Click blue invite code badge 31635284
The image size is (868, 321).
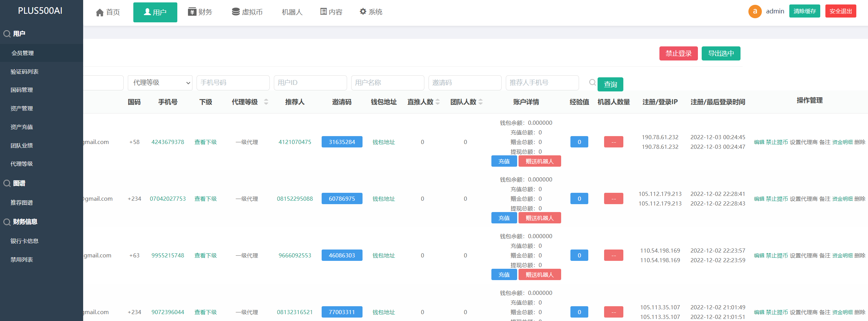tap(342, 142)
